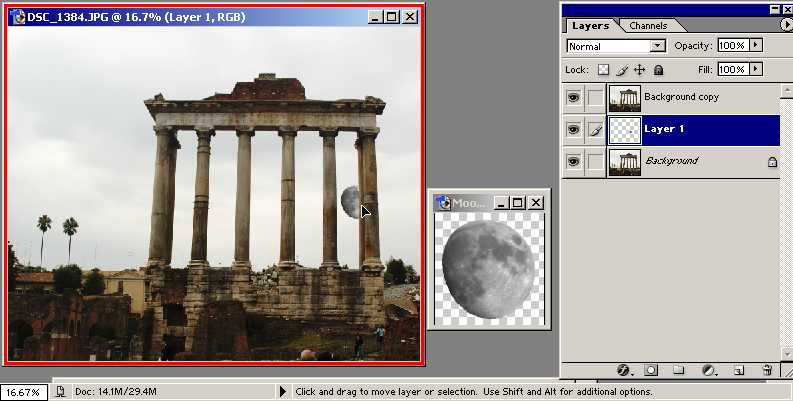
Task: Enable the Lock all padlock icon
Action: (659, 70)
